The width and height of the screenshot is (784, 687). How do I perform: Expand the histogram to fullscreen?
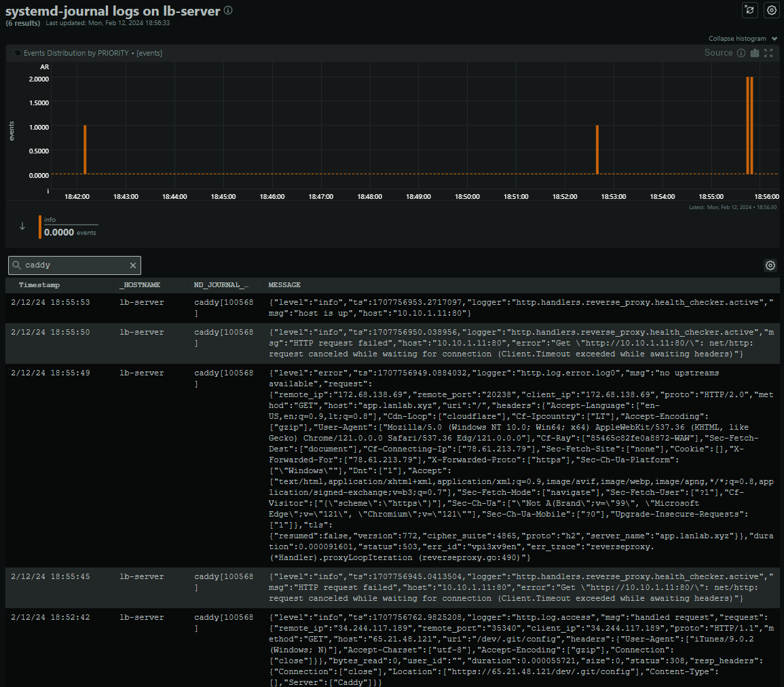[x=768, y=53]
